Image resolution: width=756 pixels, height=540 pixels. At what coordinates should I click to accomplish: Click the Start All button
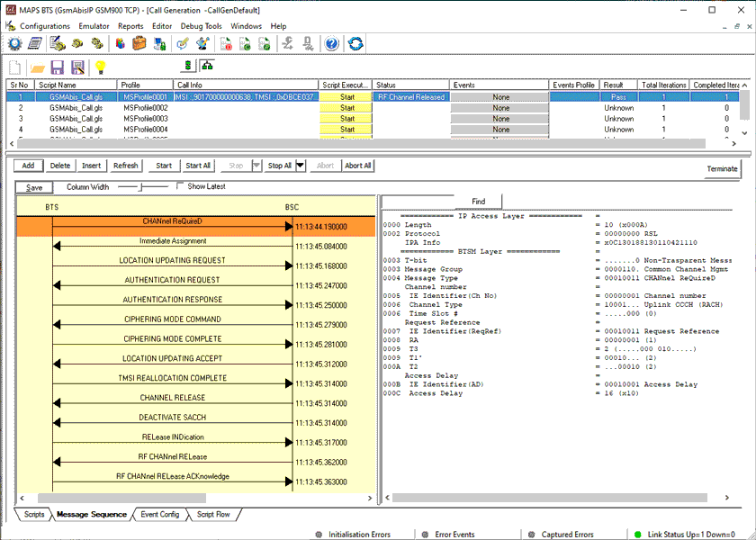tap(198, 166)
